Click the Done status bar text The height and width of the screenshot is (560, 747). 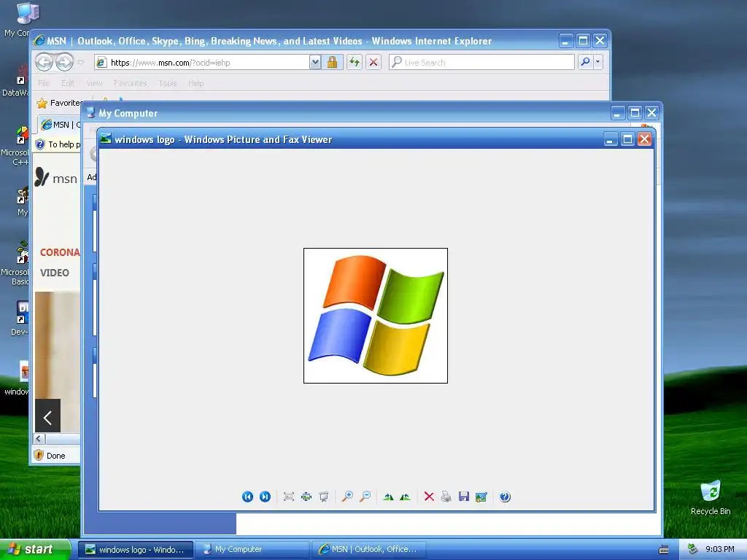tap(55, 456)
